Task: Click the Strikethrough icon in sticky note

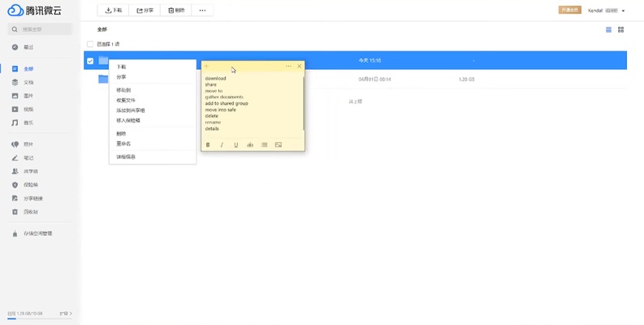Action: coord(250,145)
